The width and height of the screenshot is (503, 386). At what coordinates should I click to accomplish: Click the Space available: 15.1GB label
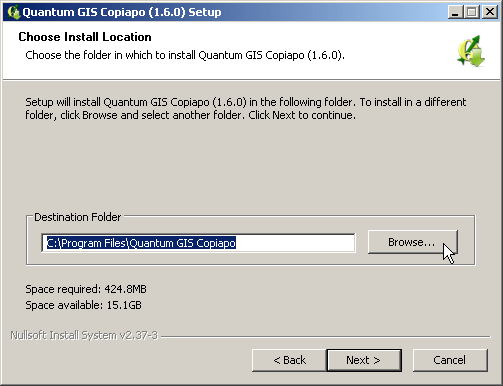83,305
